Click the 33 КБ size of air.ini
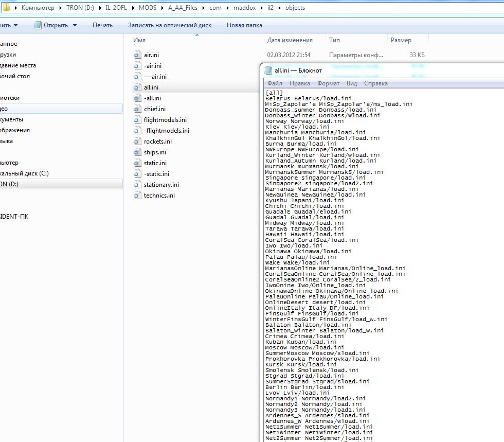This screenshot has width=504, height=442. (417, 55)
